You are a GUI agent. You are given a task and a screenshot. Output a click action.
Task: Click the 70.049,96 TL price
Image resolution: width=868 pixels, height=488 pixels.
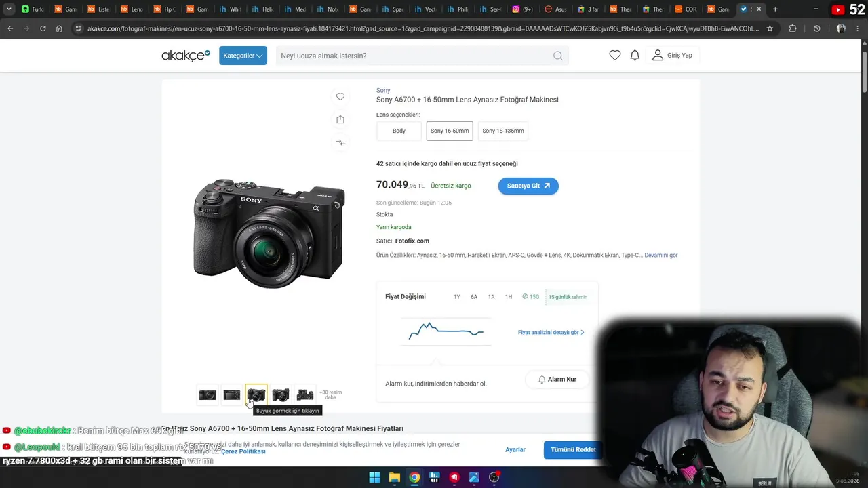[400, 185]
